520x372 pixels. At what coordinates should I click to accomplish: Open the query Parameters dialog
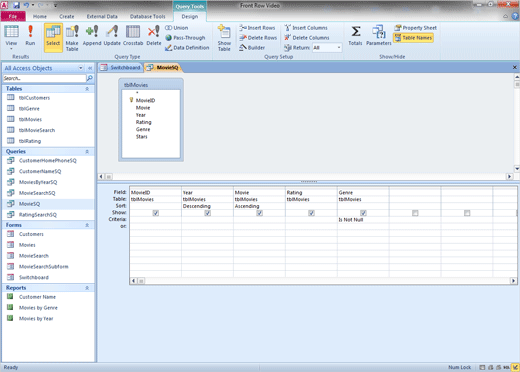[379, 35]
